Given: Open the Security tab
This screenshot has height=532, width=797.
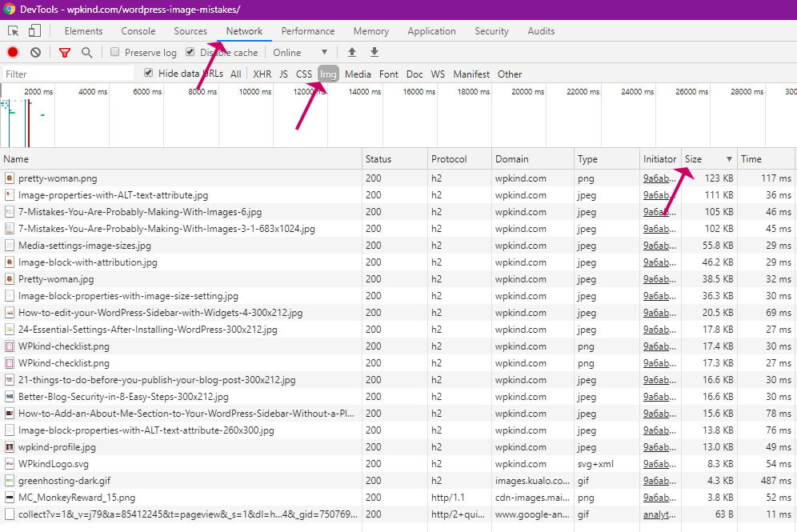Looking at the screenshot, I should pos(491,31).
